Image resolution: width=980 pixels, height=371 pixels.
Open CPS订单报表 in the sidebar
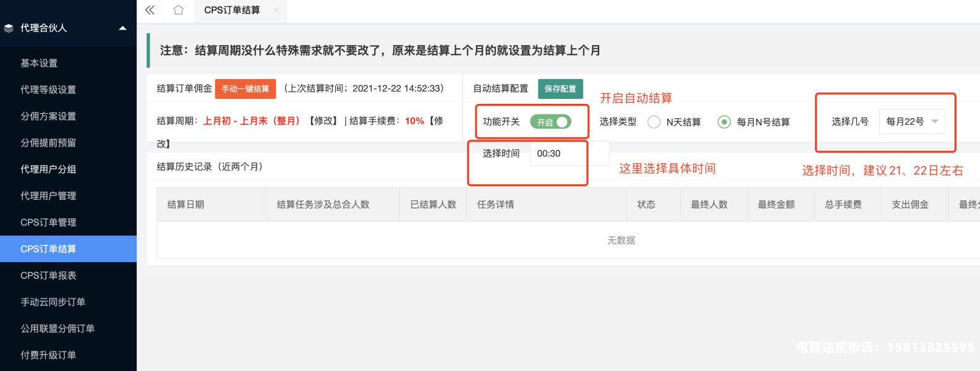[x=48, y=276]
